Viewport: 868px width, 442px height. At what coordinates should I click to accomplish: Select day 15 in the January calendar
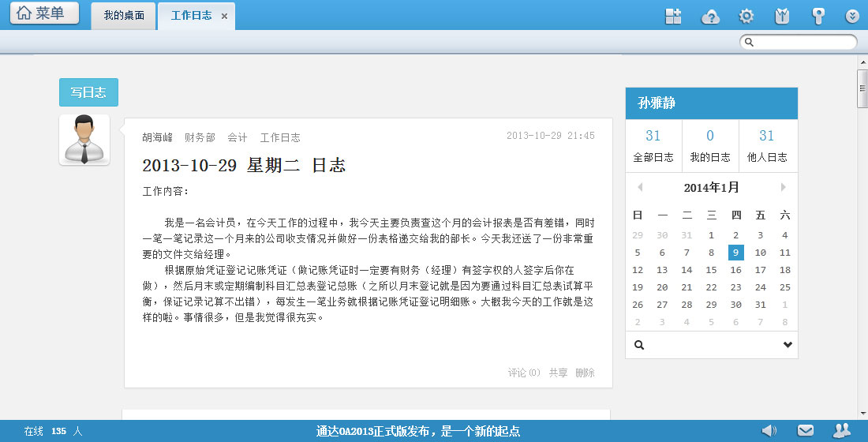(x=711, y=270)
